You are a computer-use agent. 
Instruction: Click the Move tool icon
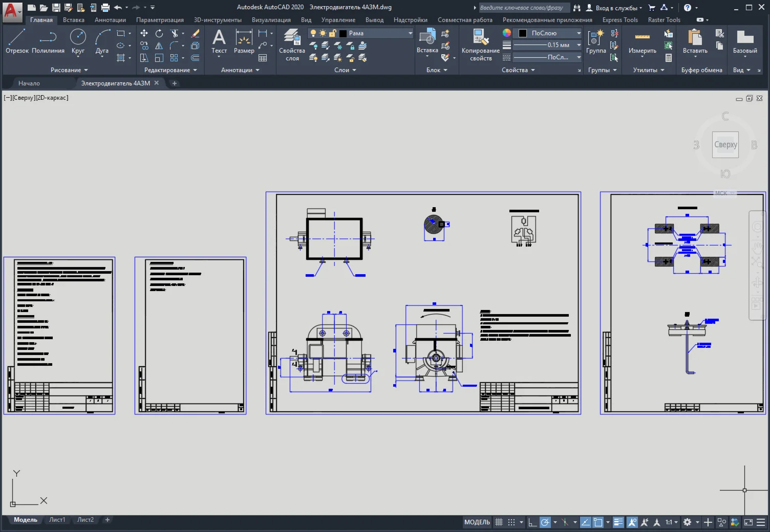point(144,33)
